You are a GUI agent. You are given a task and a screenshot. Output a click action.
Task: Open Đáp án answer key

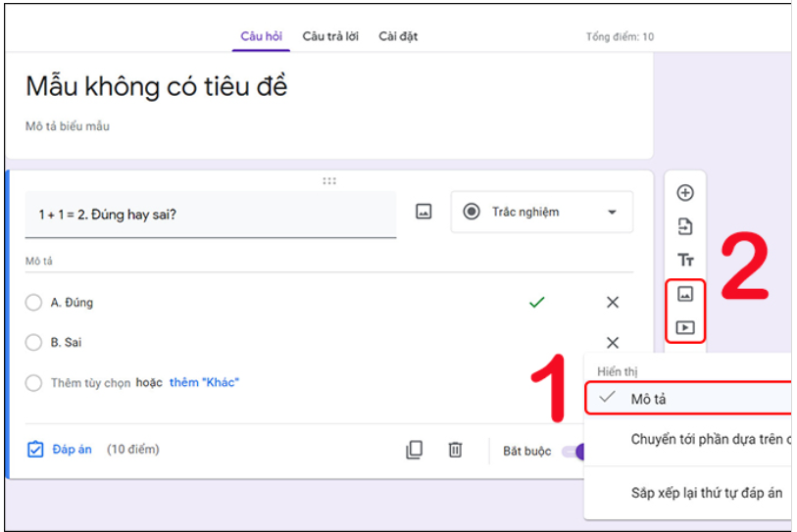tap(60, 450)
